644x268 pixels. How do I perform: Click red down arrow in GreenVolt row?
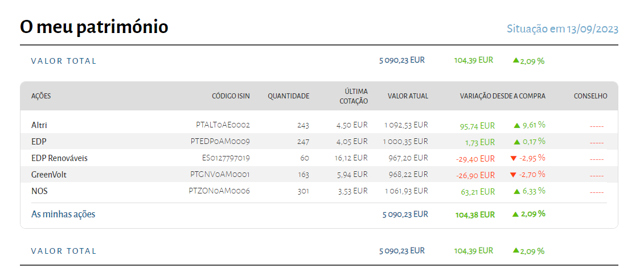click(513, 175)
